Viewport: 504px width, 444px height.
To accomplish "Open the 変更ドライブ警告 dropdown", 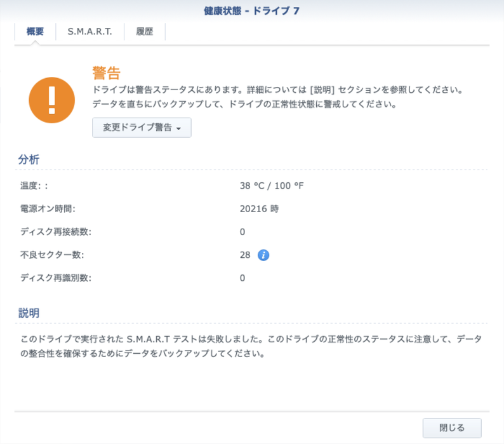I will 142,128.
